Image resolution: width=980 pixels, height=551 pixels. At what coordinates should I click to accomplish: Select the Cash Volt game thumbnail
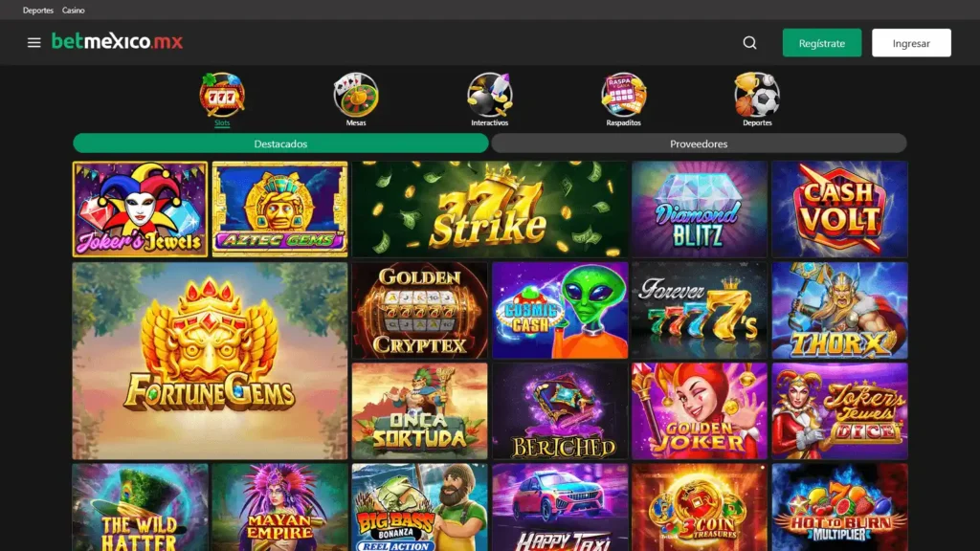[839, 209]
